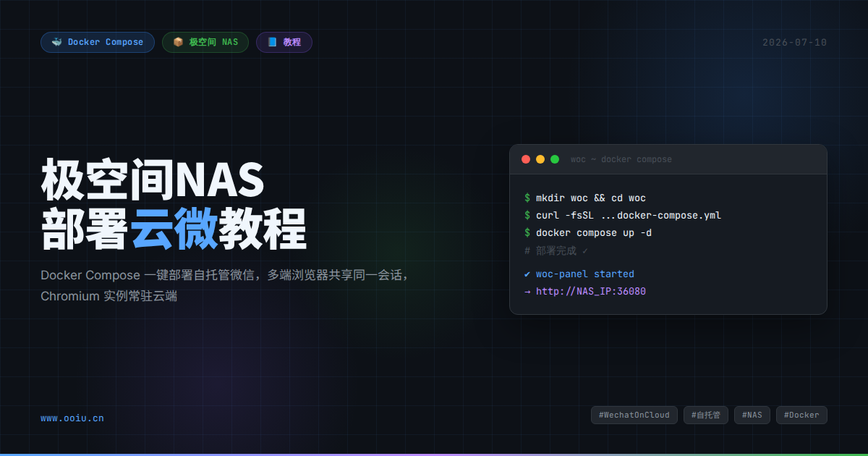The image size is (868, 456).
Task: Click the yellow minimize dot on terminal window
Action: tap(540, 159)
